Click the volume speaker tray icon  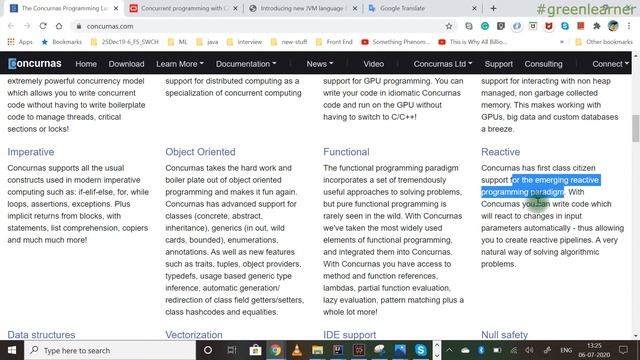[529, 350]
